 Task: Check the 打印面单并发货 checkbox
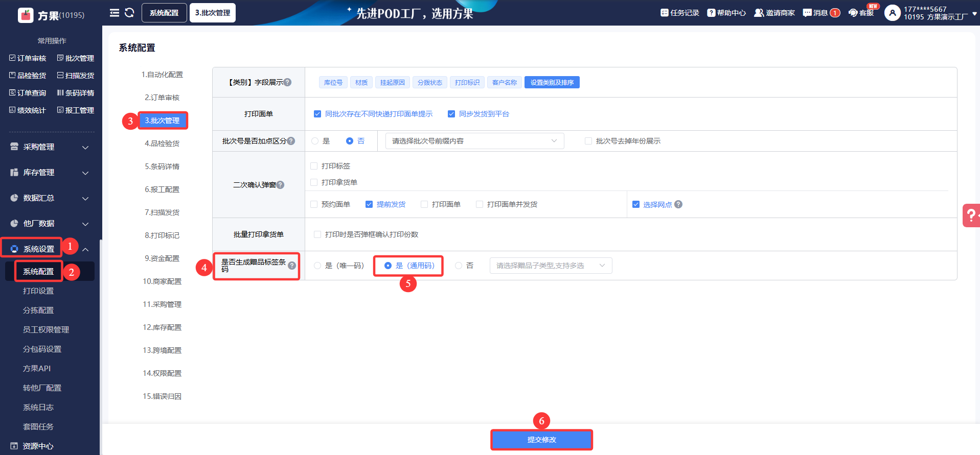click(480, 204)
